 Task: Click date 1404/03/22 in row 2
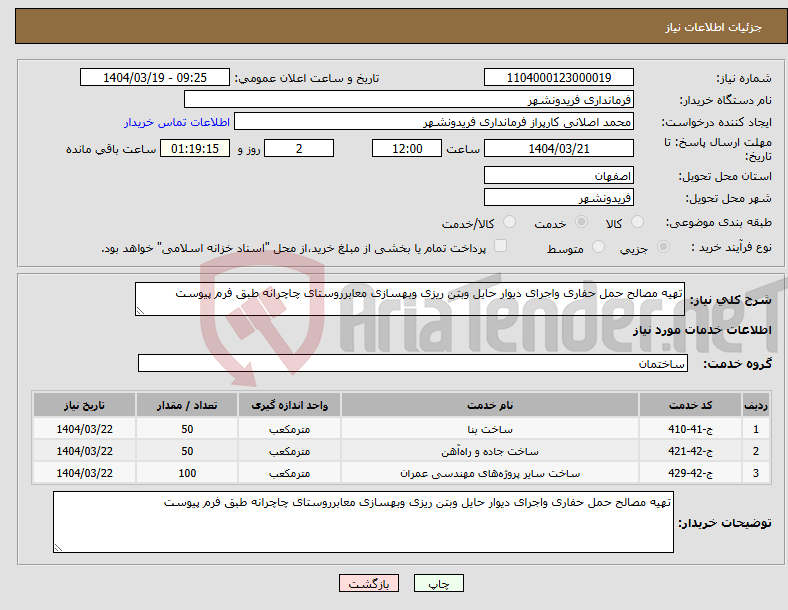pos(84,451)
